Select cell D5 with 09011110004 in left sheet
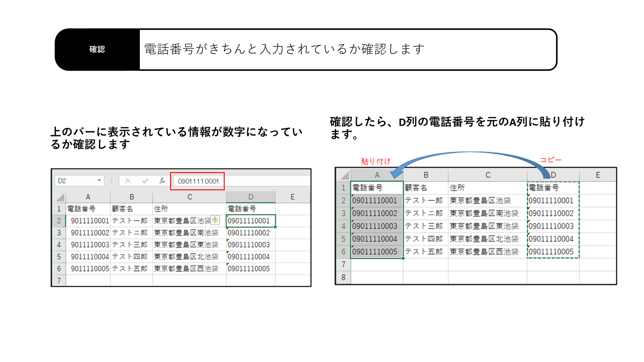Viewport: 644px width, 362px height. 251,257
